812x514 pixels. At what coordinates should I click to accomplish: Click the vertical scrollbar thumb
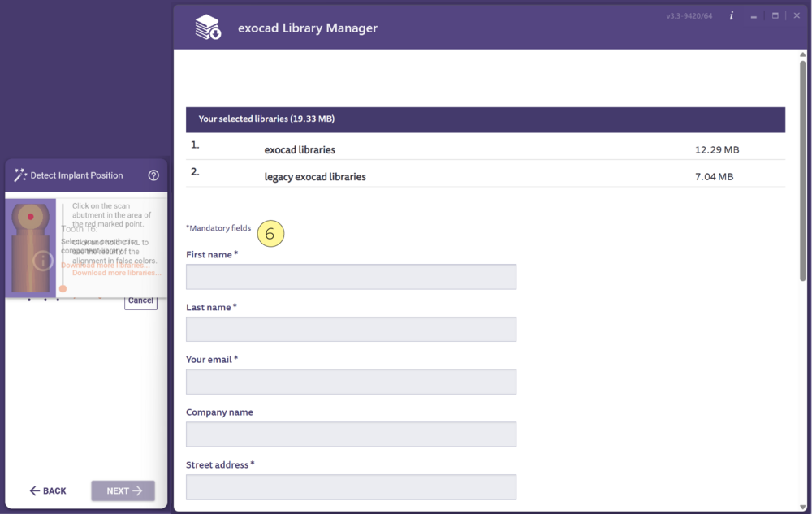point(803,171)
